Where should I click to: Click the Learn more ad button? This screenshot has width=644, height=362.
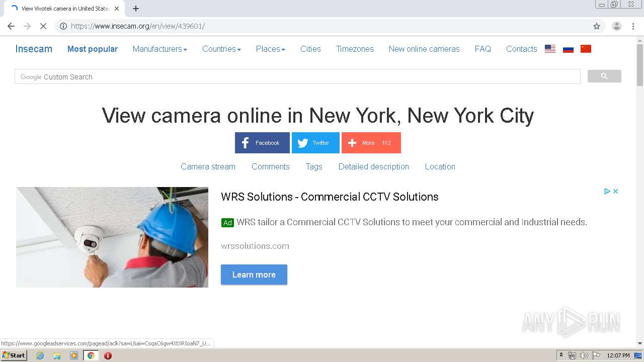254,275
